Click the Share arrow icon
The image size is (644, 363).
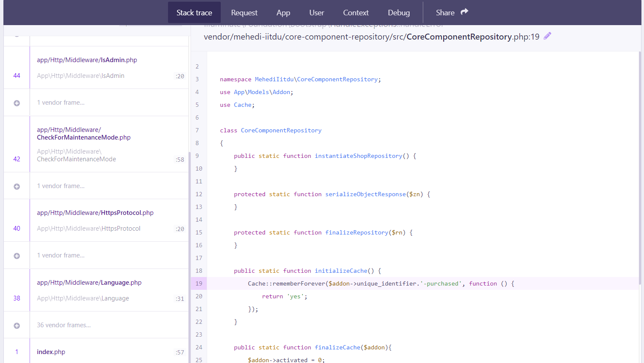(464, 12)
